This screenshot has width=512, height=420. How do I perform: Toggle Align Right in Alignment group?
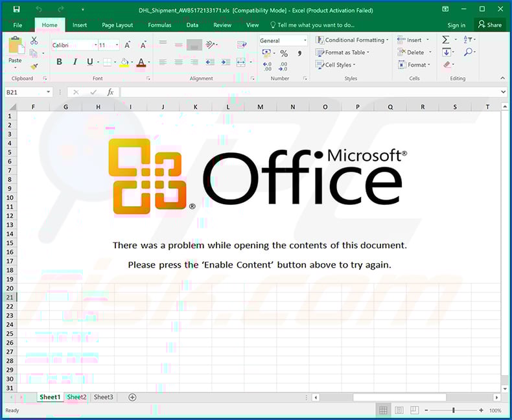pyautogui.click(x=194, y=62)
